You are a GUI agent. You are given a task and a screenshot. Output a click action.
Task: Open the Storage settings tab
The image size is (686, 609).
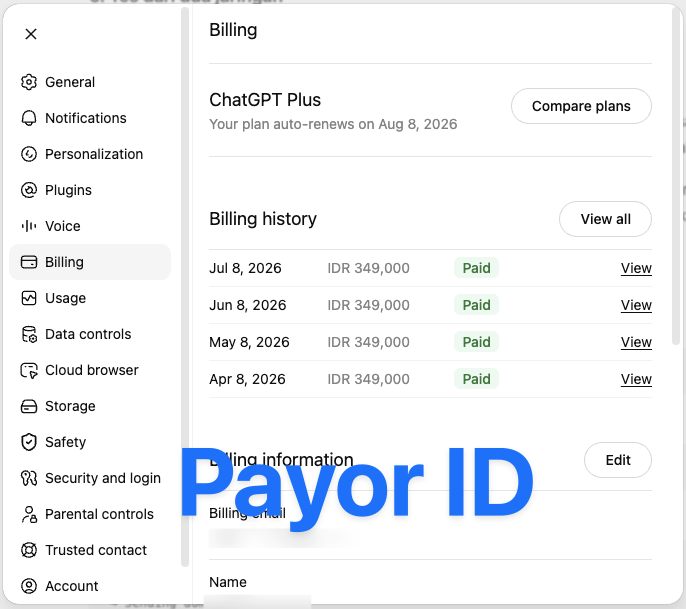pos(90,406)
